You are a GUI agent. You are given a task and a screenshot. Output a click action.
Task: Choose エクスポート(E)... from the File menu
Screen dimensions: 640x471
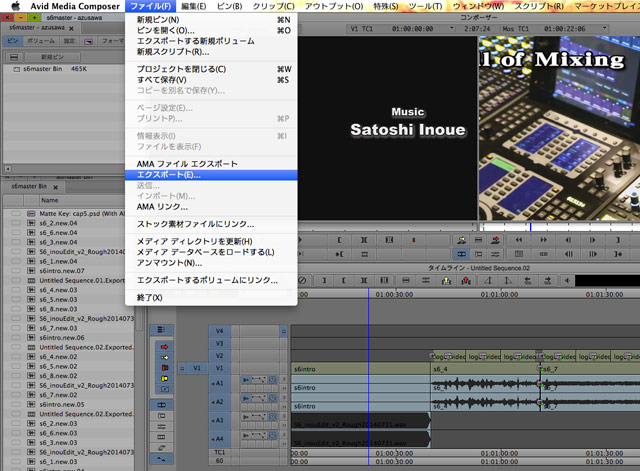click(211, 175)
